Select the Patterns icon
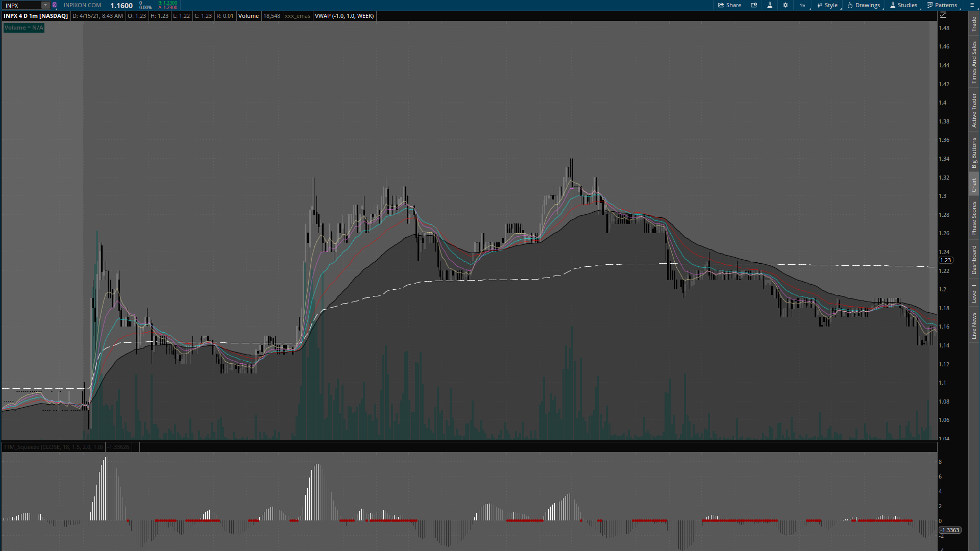The height and width of the screenshot is (551, 980). coord(931,5)
